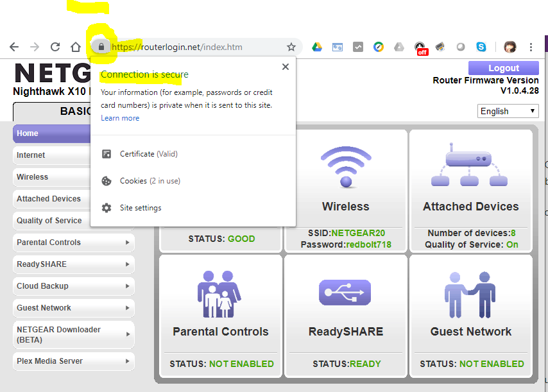Viewport: 548px width, 392px height.
Task: Open the Chrome three-dot menu
Action: (531, 47)
